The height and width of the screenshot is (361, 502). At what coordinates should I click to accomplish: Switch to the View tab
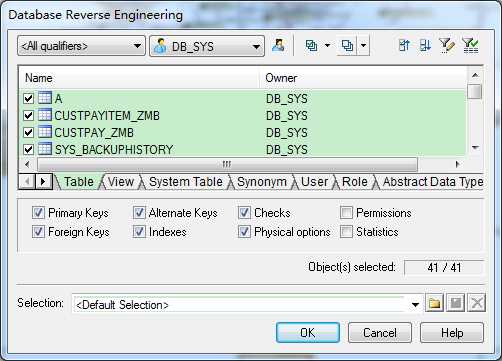121,182
